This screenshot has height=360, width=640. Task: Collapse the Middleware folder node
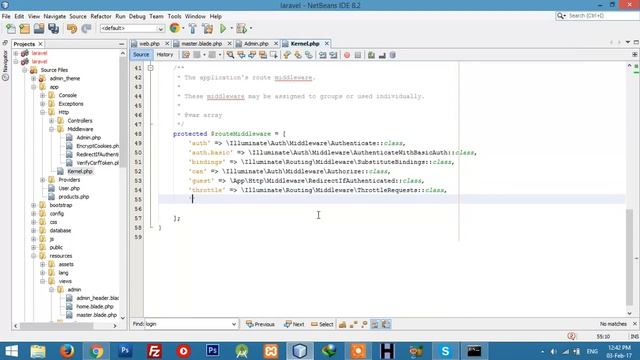click(x=52, y=129)
